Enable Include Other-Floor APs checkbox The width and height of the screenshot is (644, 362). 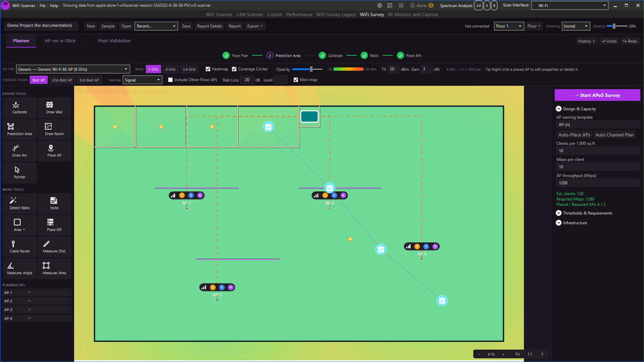[170, 80]
